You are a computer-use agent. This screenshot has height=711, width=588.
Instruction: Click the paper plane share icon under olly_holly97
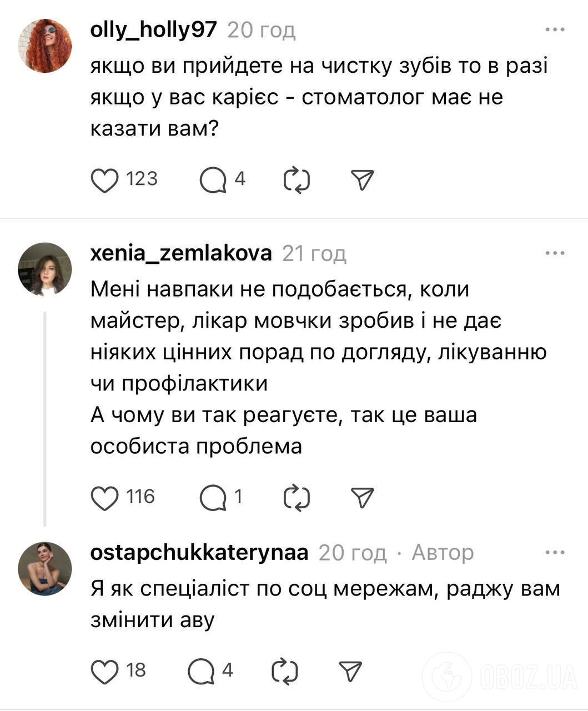point(362,179)
